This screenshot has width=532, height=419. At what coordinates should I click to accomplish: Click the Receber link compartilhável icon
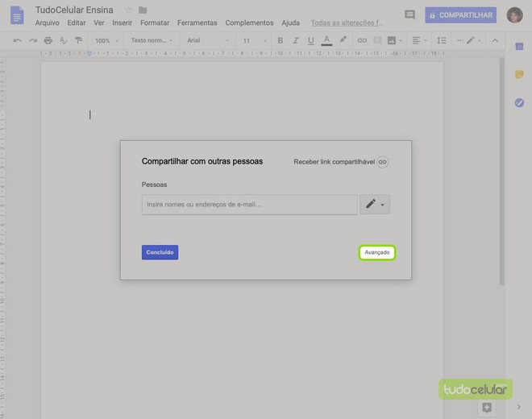[383, 162]
